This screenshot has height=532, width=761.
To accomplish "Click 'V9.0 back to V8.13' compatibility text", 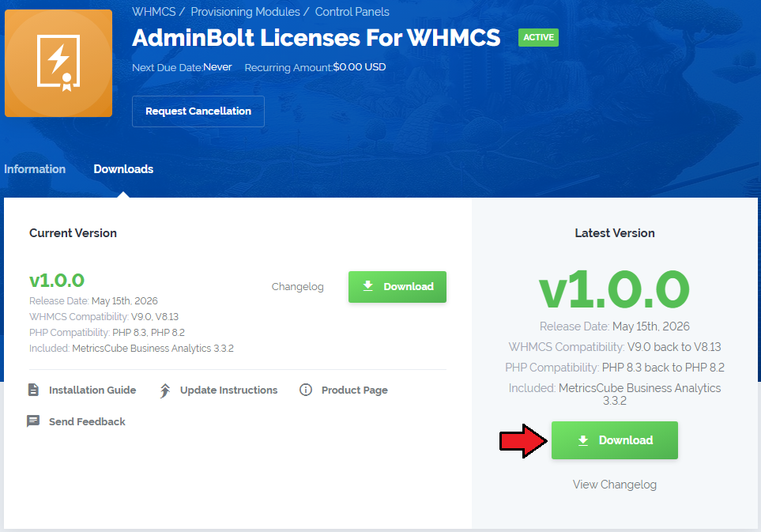I will click(674, 347).
